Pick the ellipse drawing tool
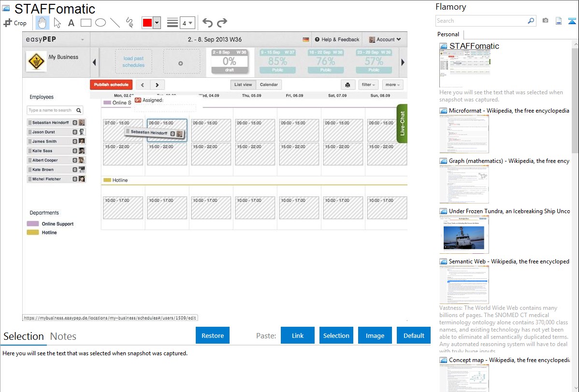The width and height of the screenshot is (579, 392). [x=101, y=23]
